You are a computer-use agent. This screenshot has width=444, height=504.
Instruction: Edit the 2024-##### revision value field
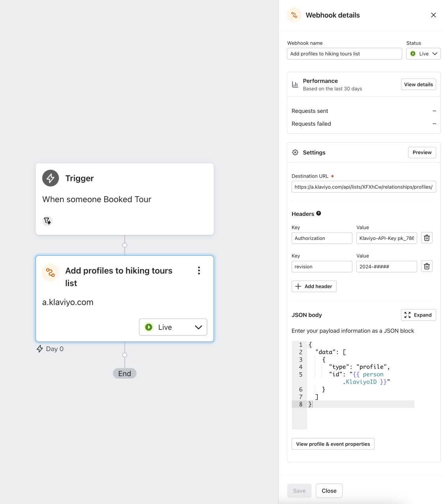click(x=386, y=266)
